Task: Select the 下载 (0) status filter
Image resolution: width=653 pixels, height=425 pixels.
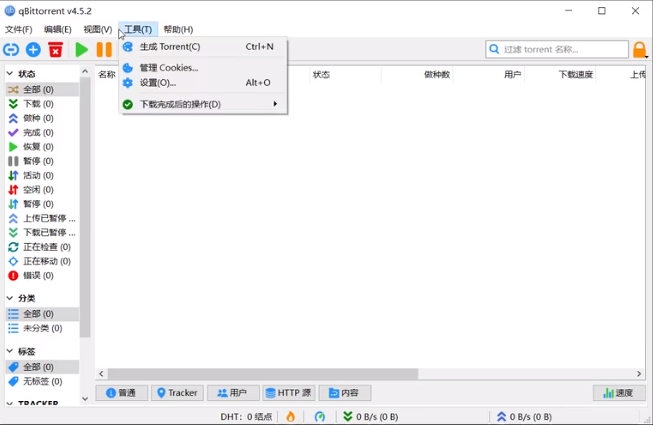Action: 42,104
